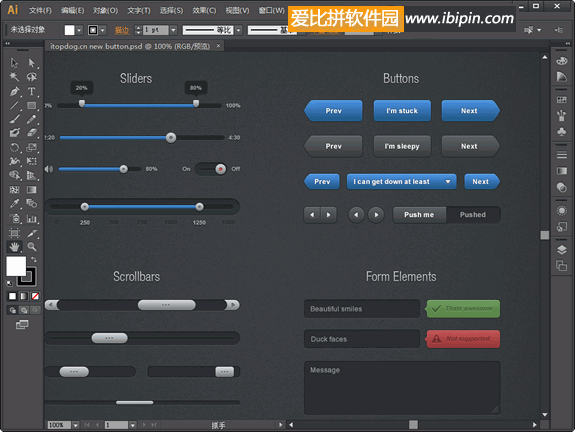Open the 等比 width profile dropdown

(239, 30)
